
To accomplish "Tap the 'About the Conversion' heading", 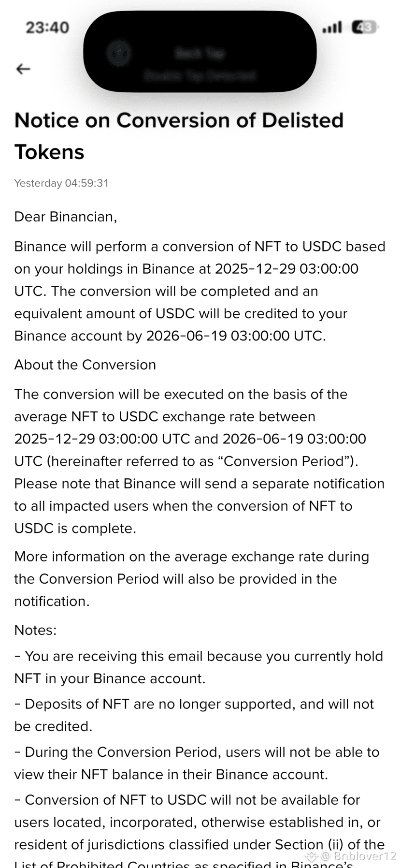I will click(x=85, y=365).
